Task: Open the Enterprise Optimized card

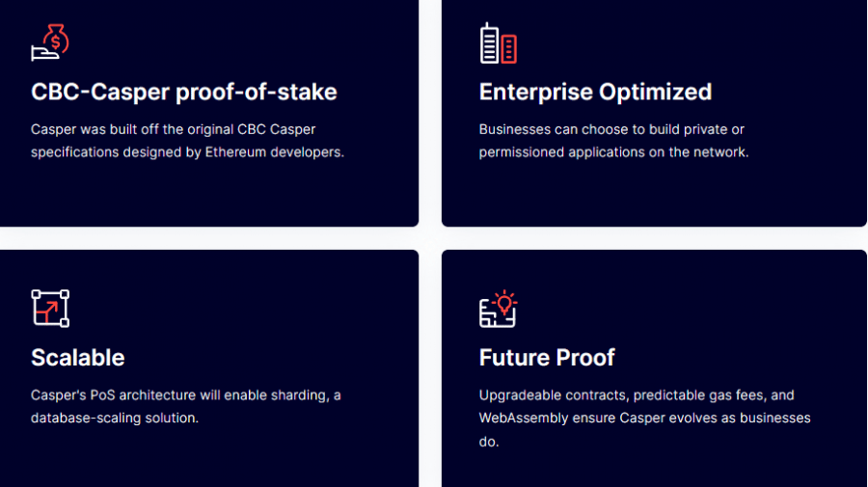Action: pyautogui.click(x=654, y=113)
